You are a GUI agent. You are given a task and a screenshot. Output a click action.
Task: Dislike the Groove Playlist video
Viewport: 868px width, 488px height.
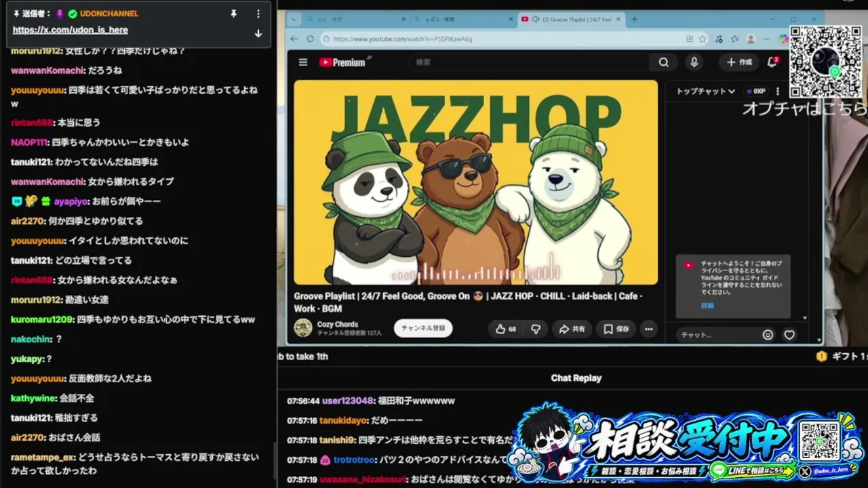pos(536,329)
